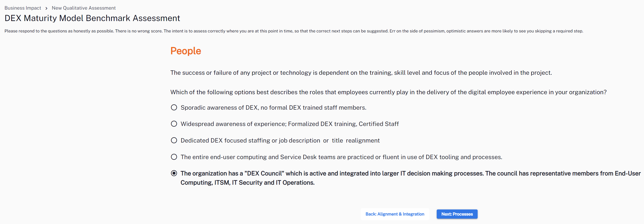The height and width of the screenshot is (224, 644).
Task: Click the breadcrumb chevron separator icon
Action: click(47, 8)
